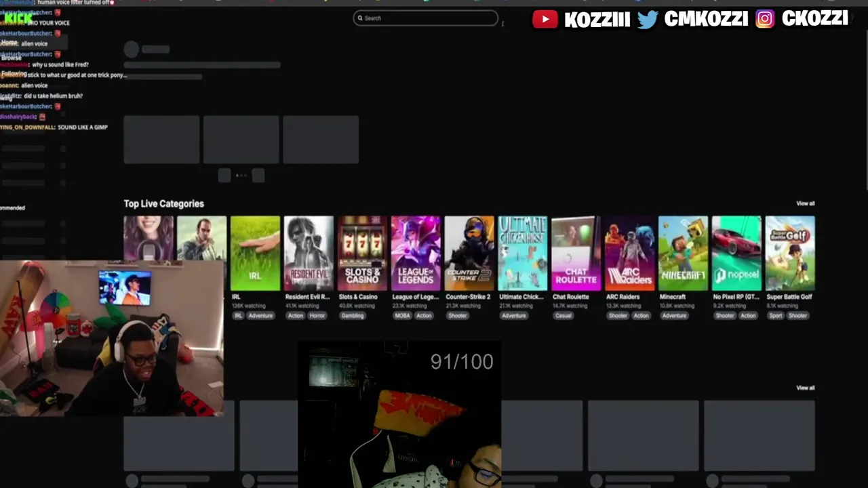
Task: Go to Home in the sidebar
Action: 9,43
